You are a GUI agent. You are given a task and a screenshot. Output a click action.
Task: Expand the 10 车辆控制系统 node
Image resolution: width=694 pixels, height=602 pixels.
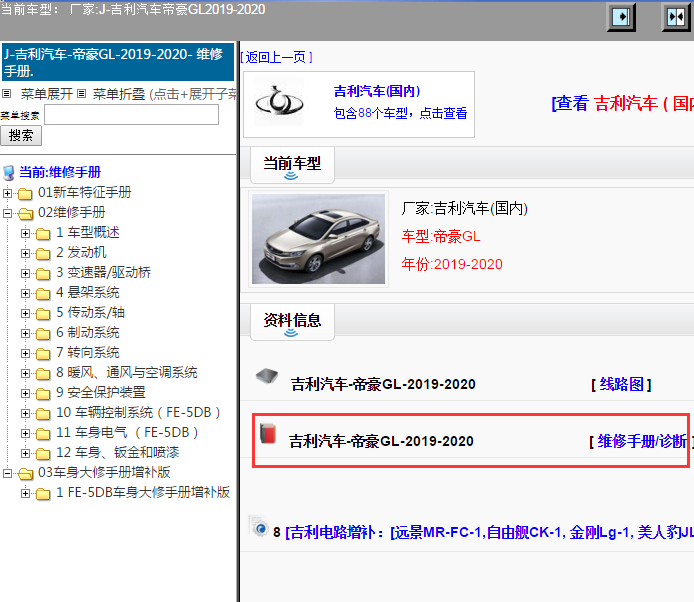click(25, 413)
